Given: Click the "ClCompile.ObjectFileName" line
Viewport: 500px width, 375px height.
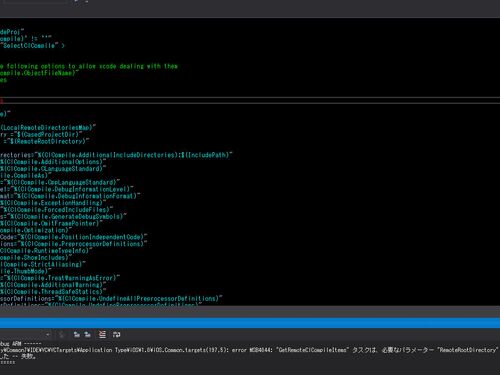Looking at the screenshot, I should click(x=39, y=73).
